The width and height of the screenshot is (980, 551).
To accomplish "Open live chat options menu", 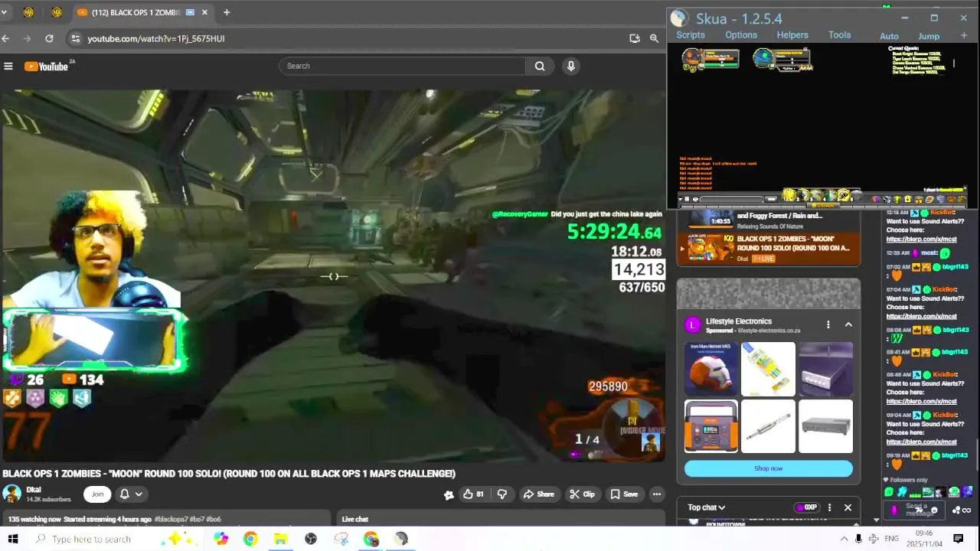I will click(x=829, y=507).
